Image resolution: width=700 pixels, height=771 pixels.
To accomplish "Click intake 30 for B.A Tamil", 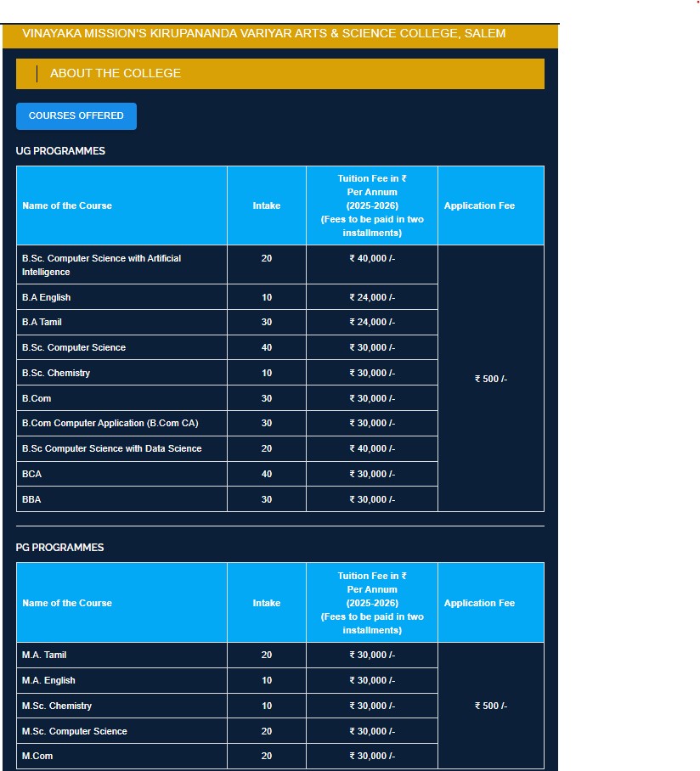I will [x=267, y=322].
